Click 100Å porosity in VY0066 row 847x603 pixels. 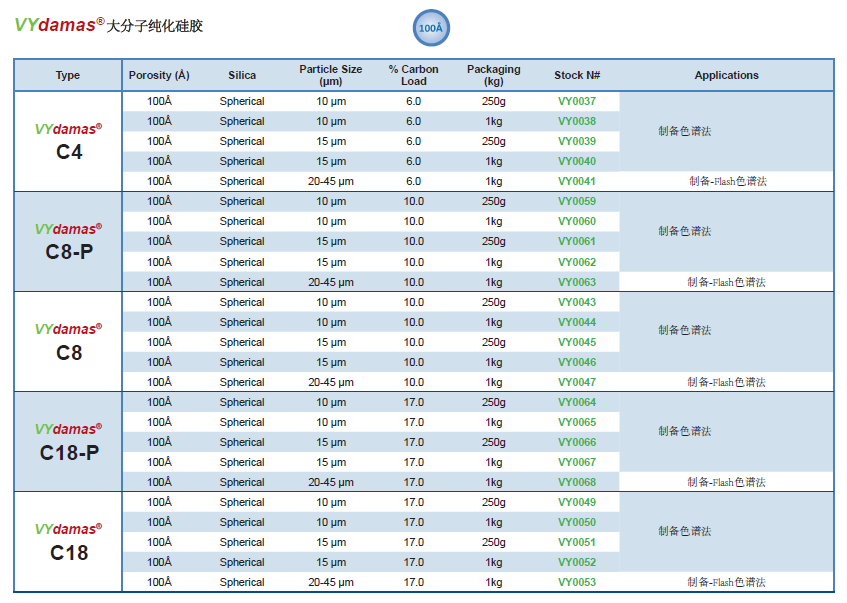159,442
